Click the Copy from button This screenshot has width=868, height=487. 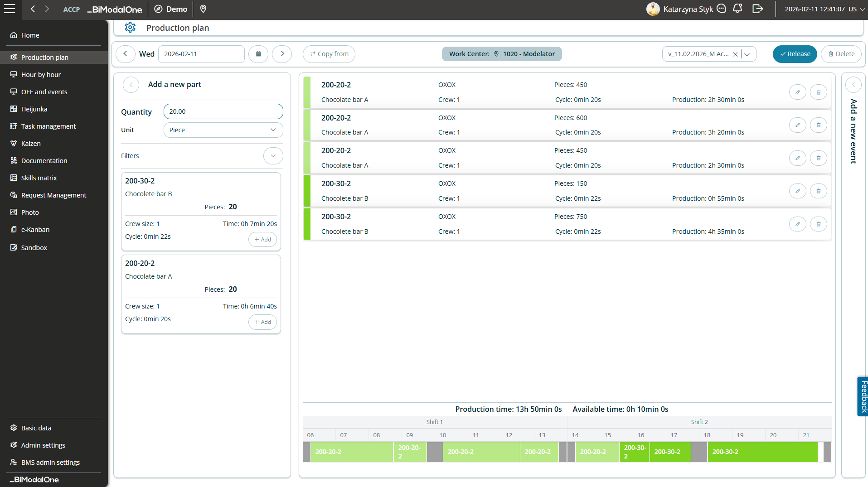click(x=329, y=54)
